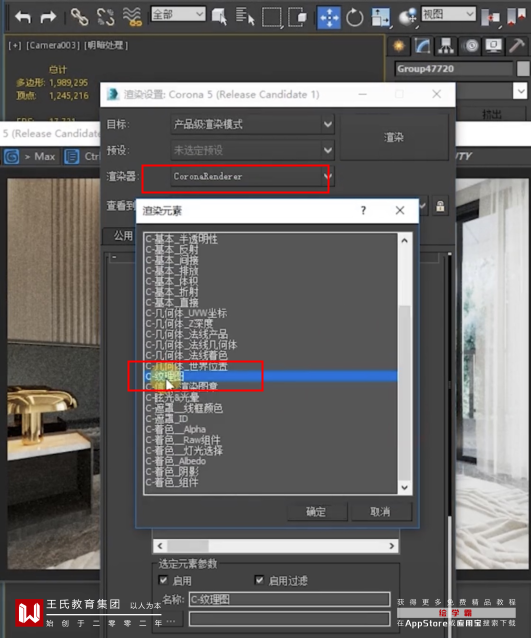Open the 渲染器 CoronaRenderer dropdown
This screenshot has width=531, height=638.
point(252,177)
